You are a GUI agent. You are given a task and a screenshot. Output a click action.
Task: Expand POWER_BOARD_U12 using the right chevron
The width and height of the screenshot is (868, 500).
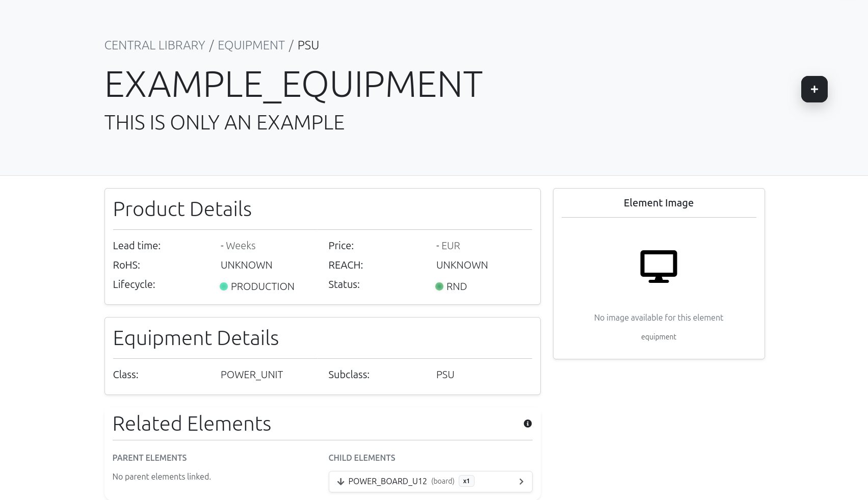click(x=521, y=482)
